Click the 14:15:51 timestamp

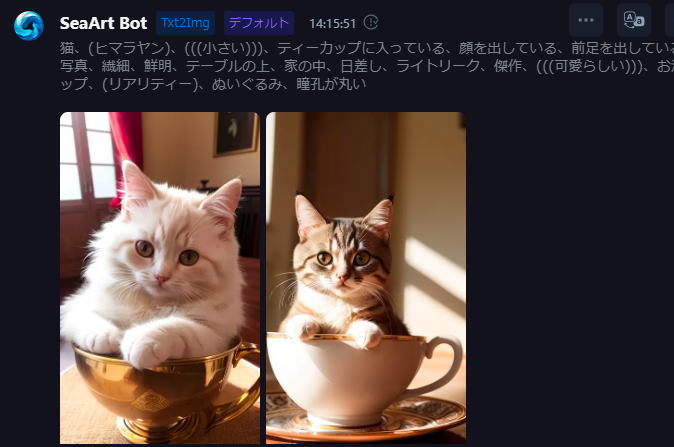(x=332, y=24)
